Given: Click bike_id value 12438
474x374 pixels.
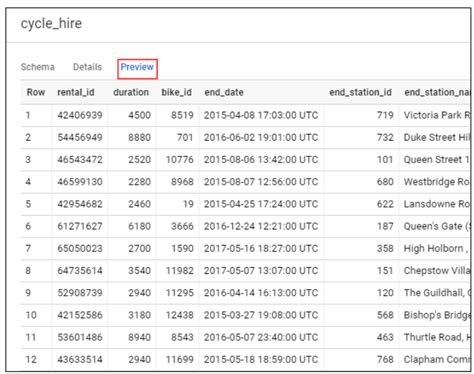Looking at the screenshot, I should click(180, 315).
